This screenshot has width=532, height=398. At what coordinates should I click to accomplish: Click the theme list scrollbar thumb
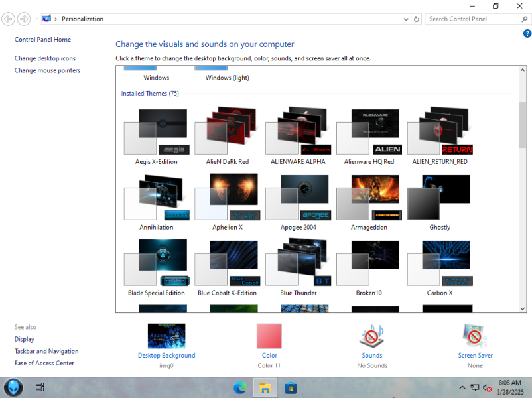coord(523,125)
